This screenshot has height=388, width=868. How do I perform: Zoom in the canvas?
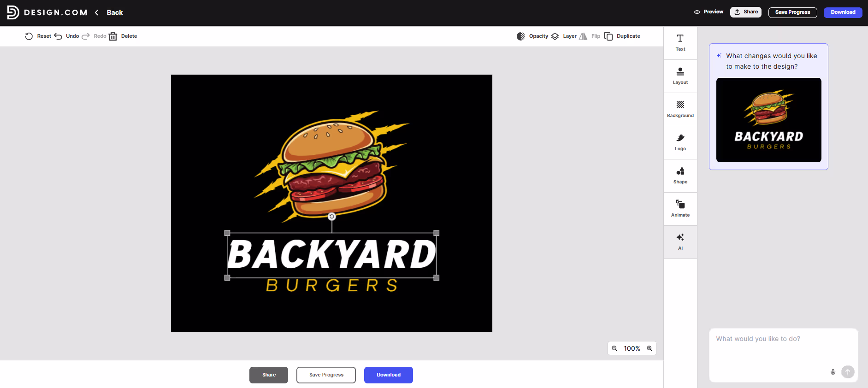[650, 348]
